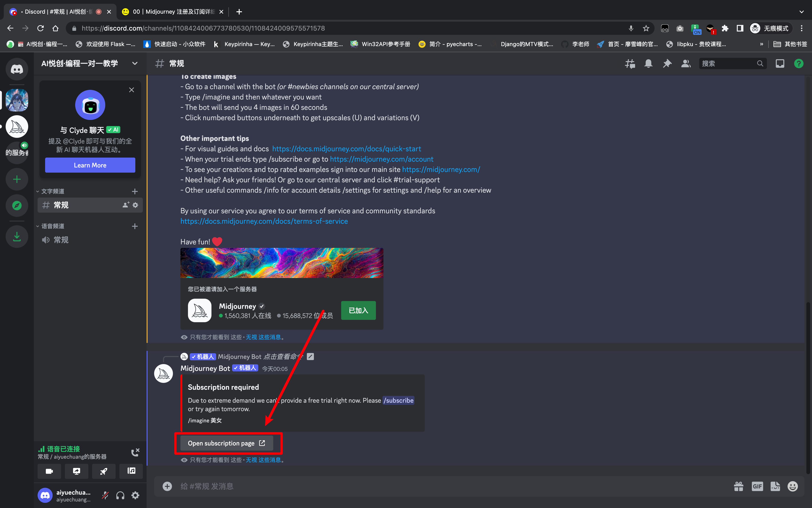This screenshot has width=812, height=508.
Task: Click the /subscribe command mention
Action: pos(399,400)
